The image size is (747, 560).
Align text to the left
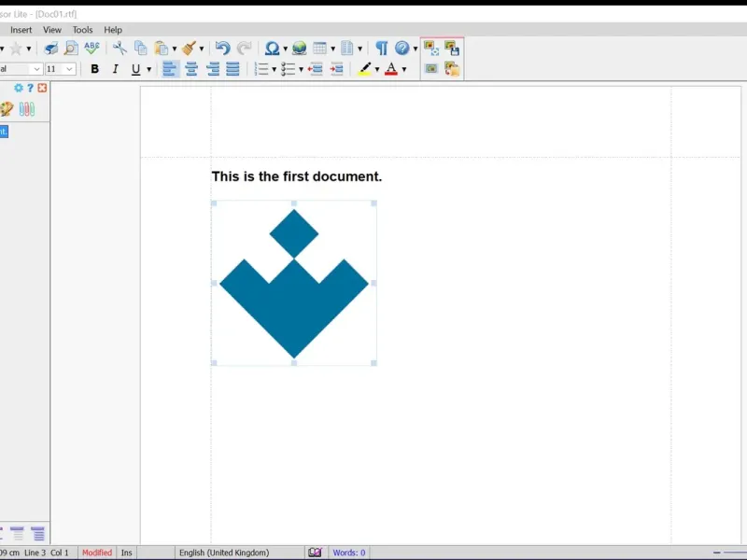point(170,69)
